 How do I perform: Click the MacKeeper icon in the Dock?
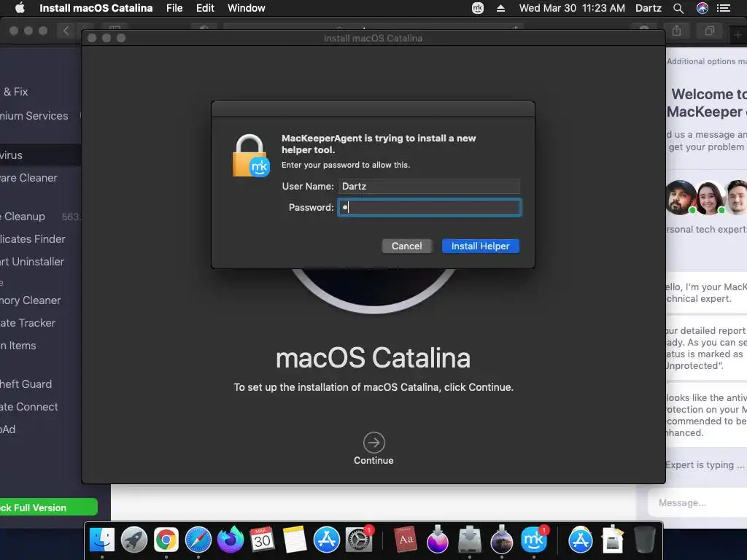(533, 540)
